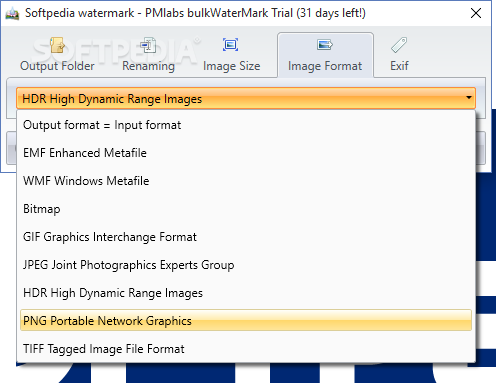496x383 pixels.
Task: Switch to the Image Format tab label
Action: [x=325, y=66]
